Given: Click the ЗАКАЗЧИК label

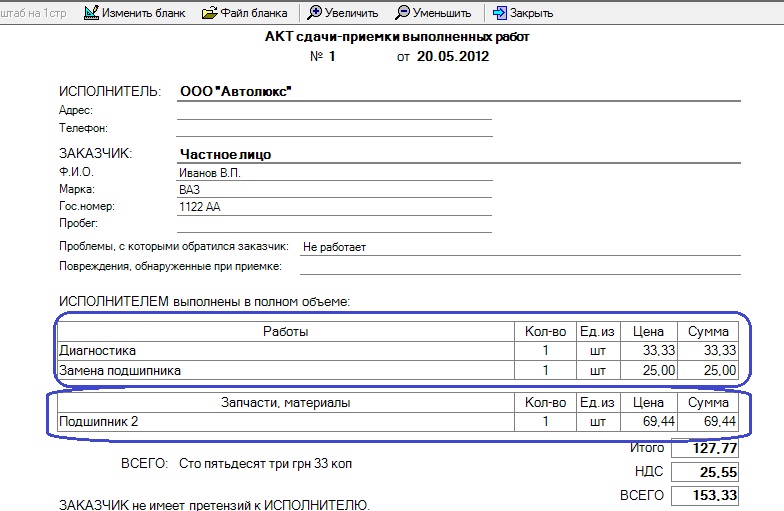Looking at the screenshot, I should click(x=96, y=154).
